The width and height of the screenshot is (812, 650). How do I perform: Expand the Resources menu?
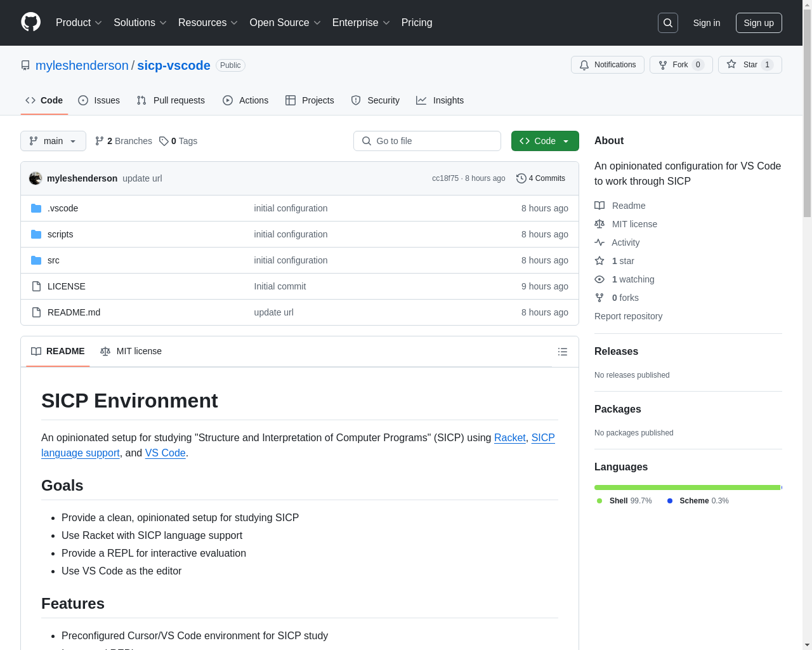[208, 23]
